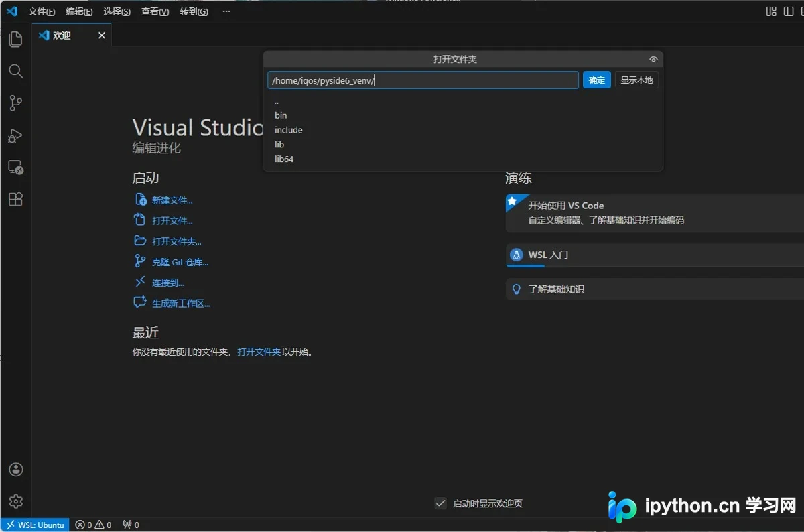Viewport: 804px width, 532px height.
Task: Click 打开文件夹 link in 最近 section
Action: (x=259, y=351)
